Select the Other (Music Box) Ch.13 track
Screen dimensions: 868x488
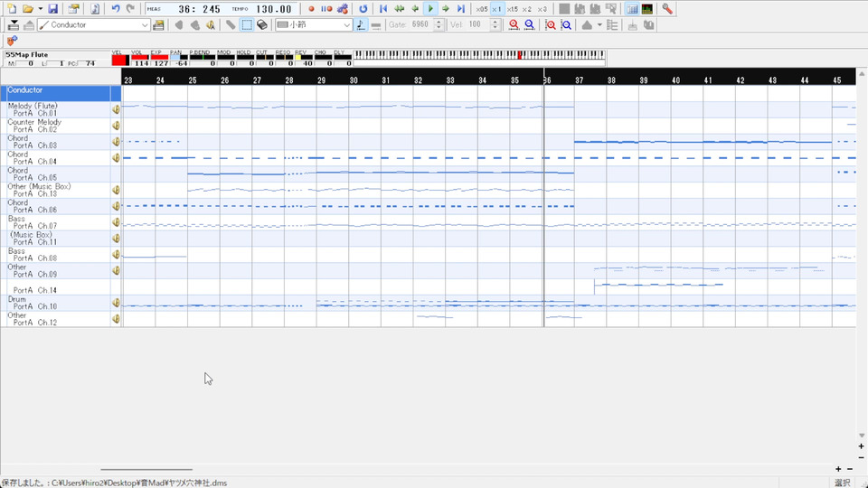pos(55,190)
